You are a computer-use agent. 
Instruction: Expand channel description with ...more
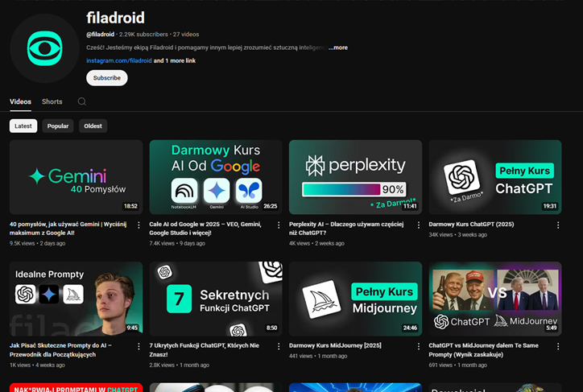[338, 47]
